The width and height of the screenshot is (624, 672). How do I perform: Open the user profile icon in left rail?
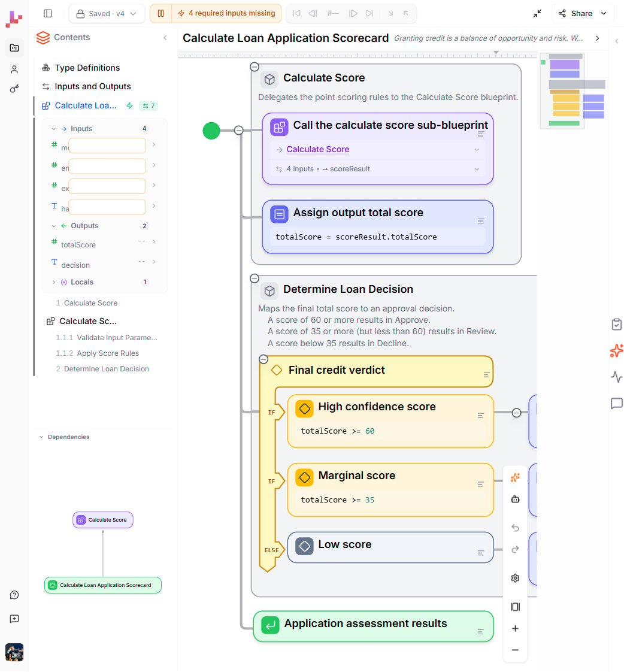(14, 69)
